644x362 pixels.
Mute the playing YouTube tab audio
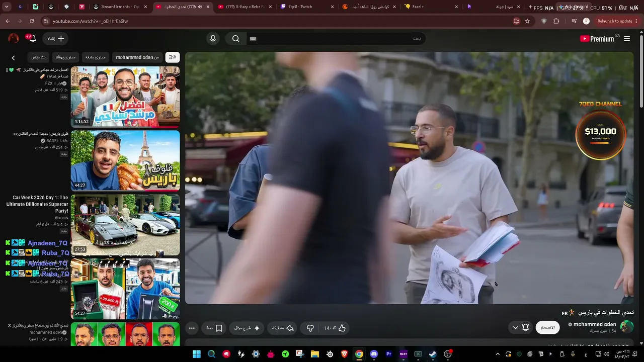[200, 7]
